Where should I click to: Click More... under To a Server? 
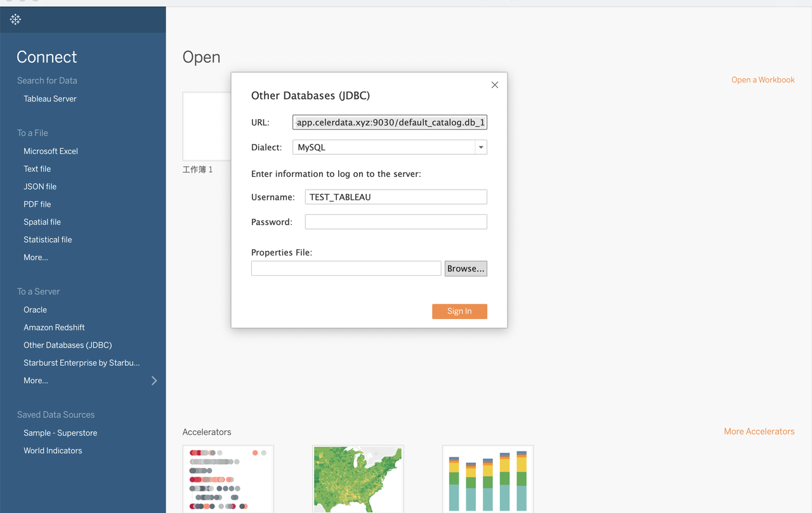point(36,380)
